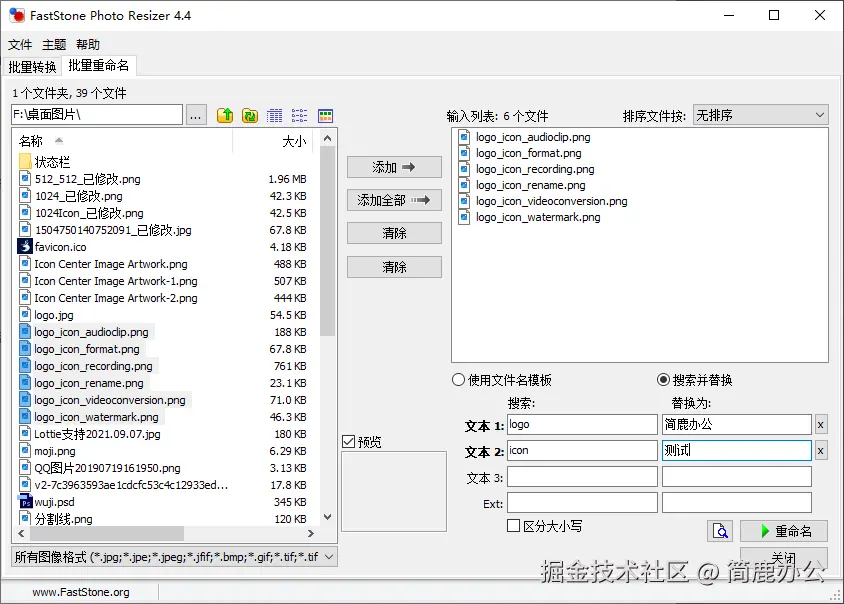844x604 pixels.
Task: Toggle the 预览 checkbox
Action: 348,442
